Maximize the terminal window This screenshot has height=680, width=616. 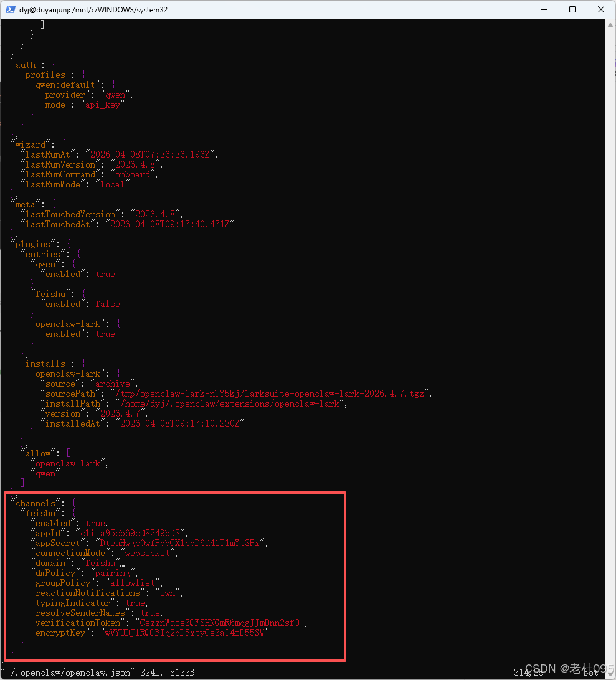pos(572,9)
